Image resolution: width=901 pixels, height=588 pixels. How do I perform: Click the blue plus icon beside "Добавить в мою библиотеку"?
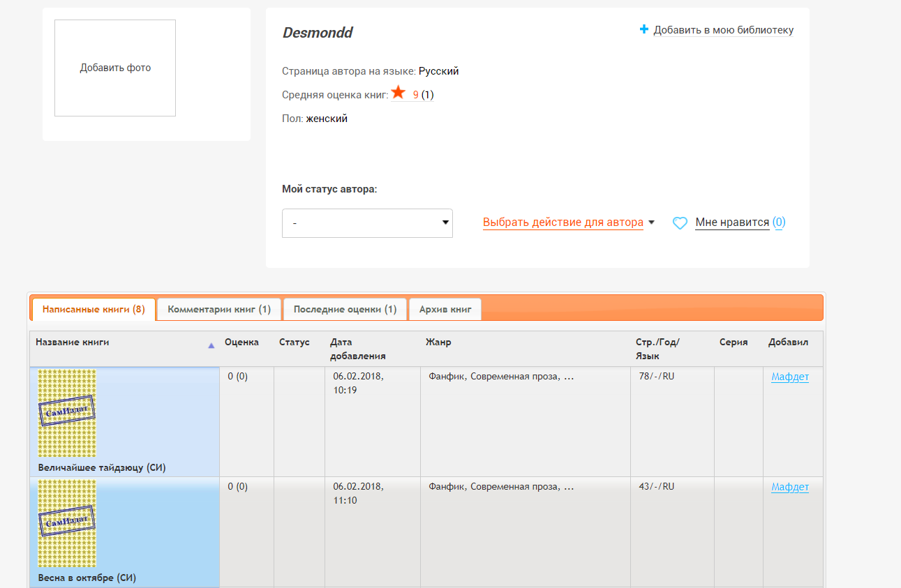tap(644, 29)
